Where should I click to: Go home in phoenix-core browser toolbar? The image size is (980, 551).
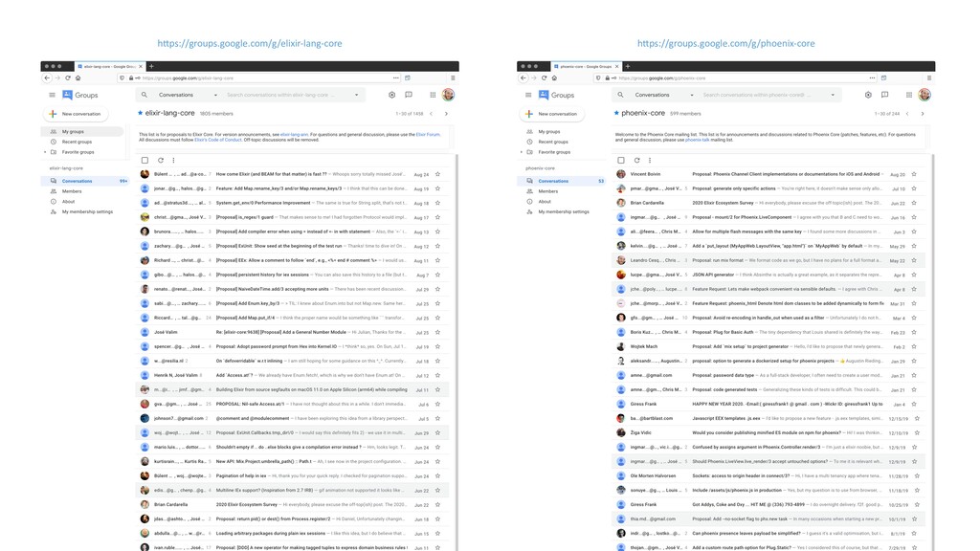coord(554,78)
